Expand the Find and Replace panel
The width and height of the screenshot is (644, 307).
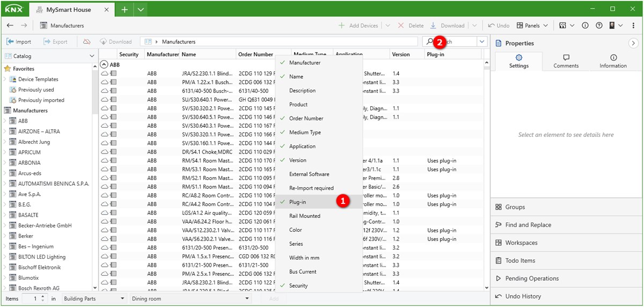[567, 225]
